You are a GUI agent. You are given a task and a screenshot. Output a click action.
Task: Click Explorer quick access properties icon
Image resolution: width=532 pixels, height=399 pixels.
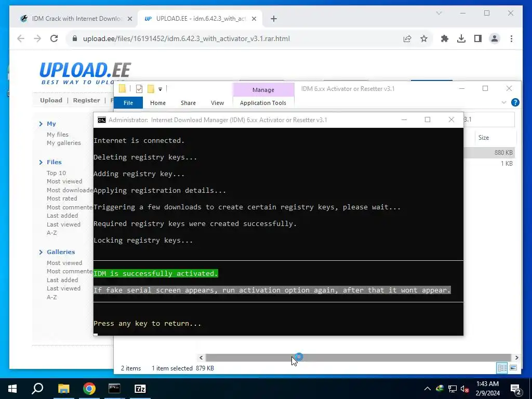(139, 89)
